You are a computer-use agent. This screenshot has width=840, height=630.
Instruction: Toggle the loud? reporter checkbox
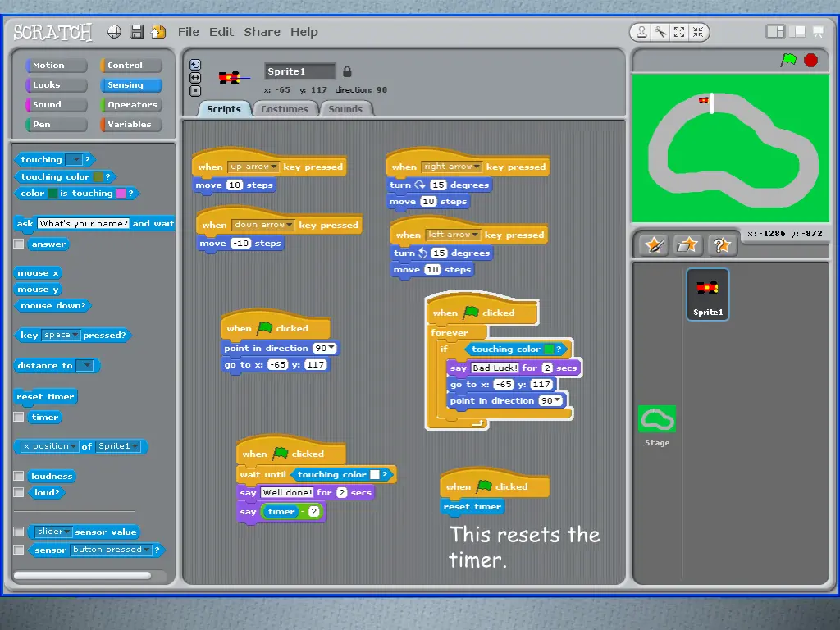19,492
